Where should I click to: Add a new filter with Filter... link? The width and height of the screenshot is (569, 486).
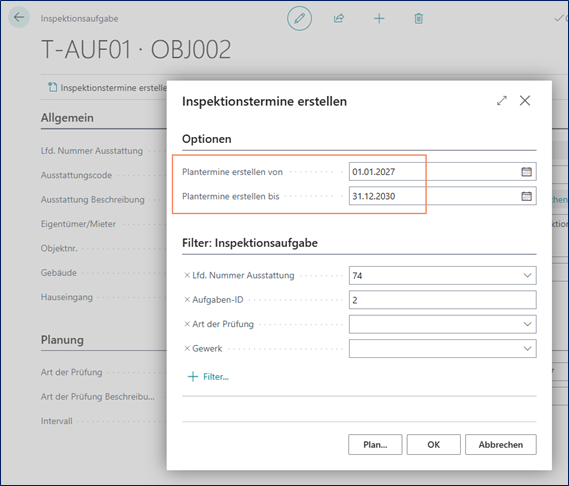coord(208,376)
